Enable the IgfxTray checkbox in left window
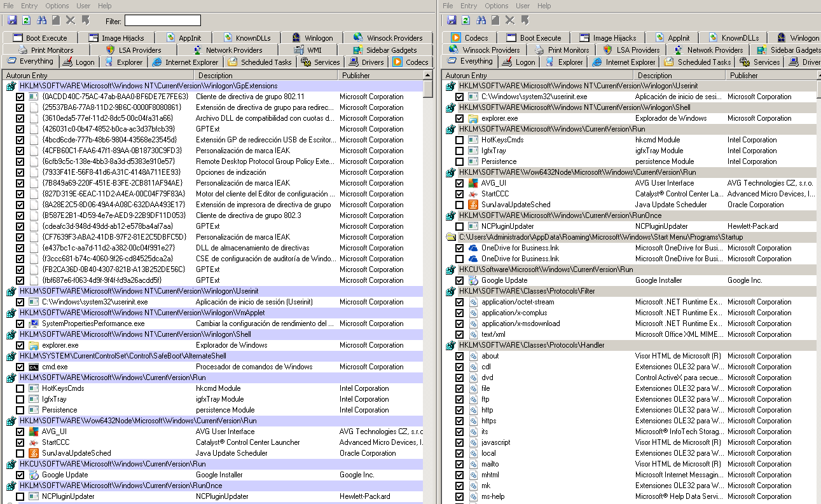 coord(20,399)
